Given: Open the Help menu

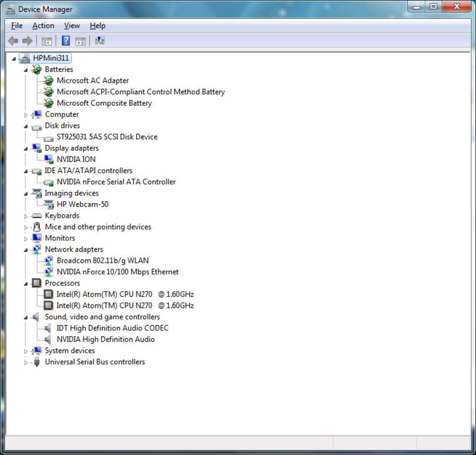Looking at the screenshot, I should (x=97, y=26).
